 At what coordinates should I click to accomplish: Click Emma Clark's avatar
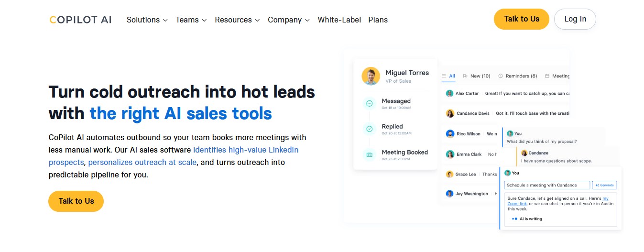[450, 154]
